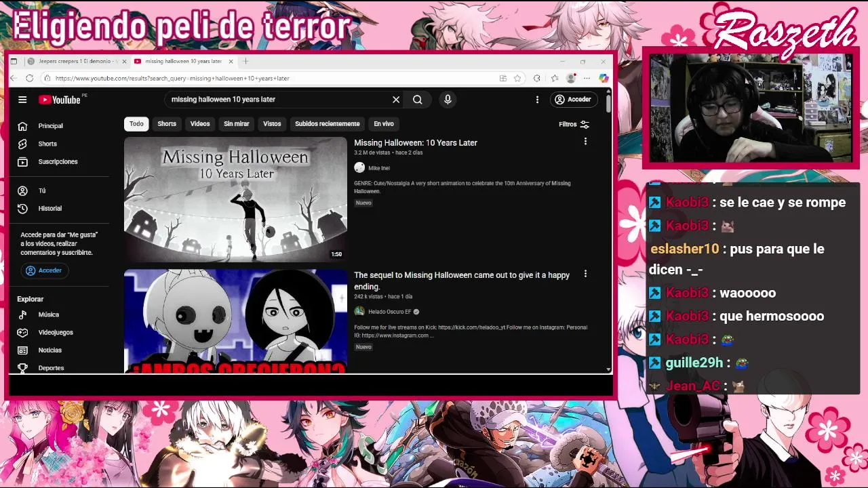Click the 1:50 duration badge
The width and height of the screenshot is (868, 488).
point(336,254)
